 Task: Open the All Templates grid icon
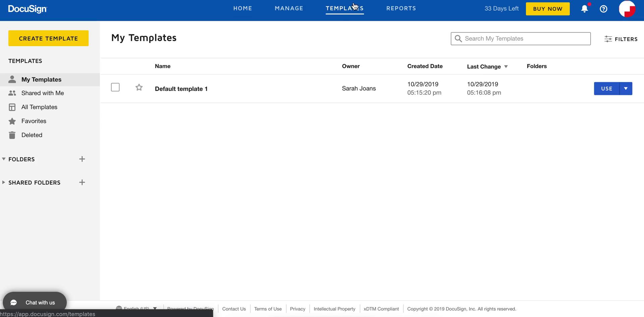click(12, 107)
